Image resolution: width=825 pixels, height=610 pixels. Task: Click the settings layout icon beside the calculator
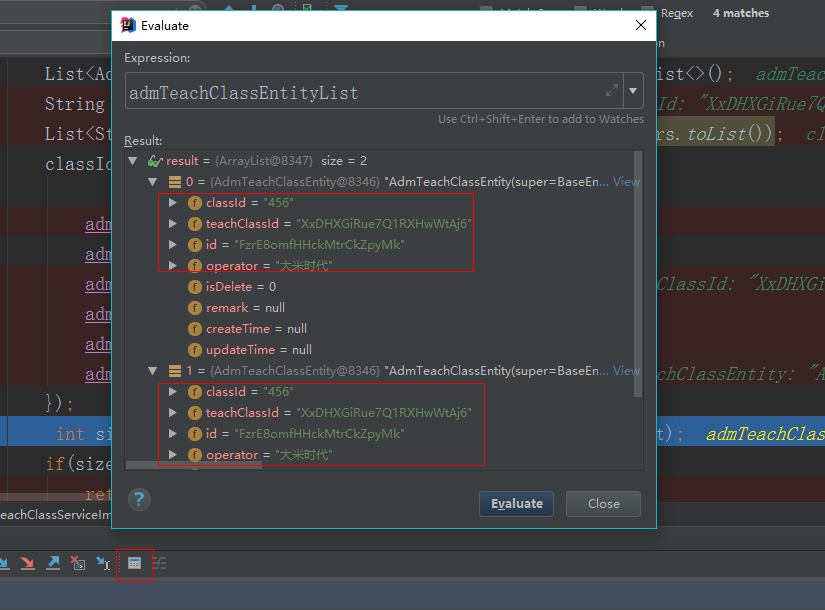(x=159, y=563)
